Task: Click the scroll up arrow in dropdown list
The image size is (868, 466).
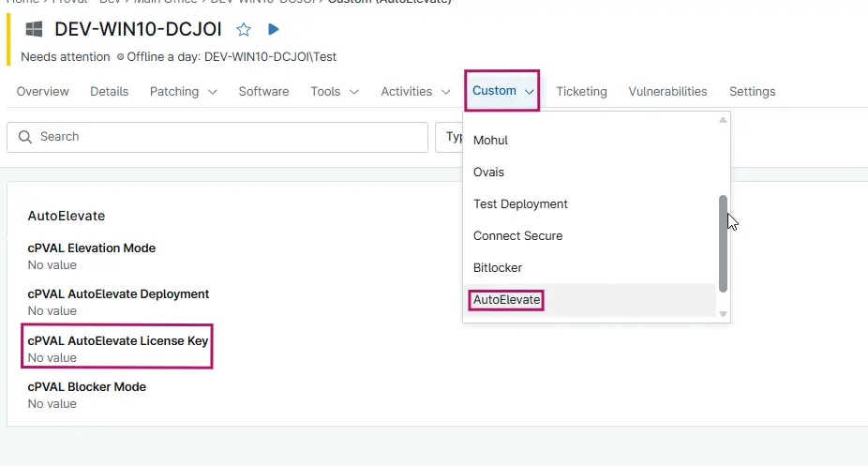Action: coord(723,120)
